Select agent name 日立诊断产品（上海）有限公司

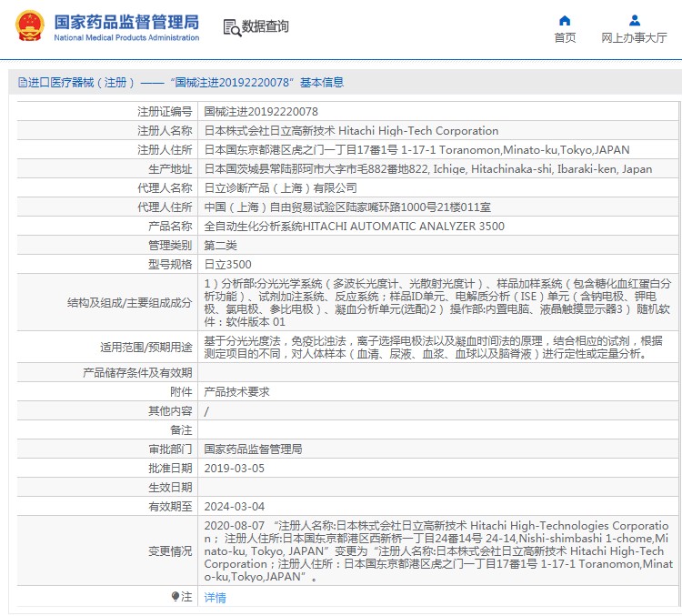(281, 188)
